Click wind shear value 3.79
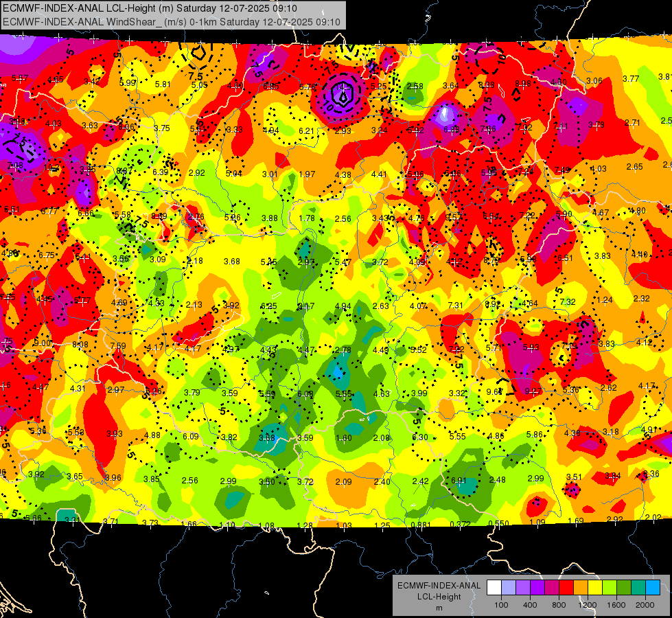Viewport: 672px width, 618px height. click(x=192, y=392)
